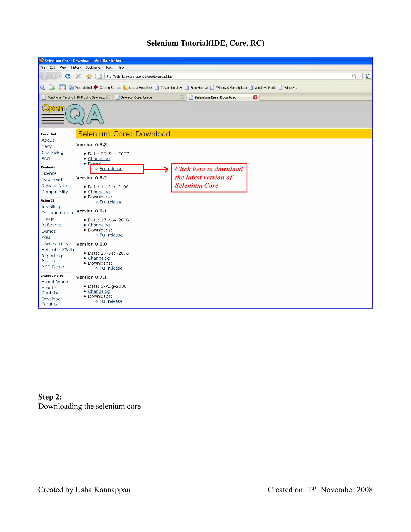
Task: Open the address bar history dropdown arrow
Action: coord(360,76)
